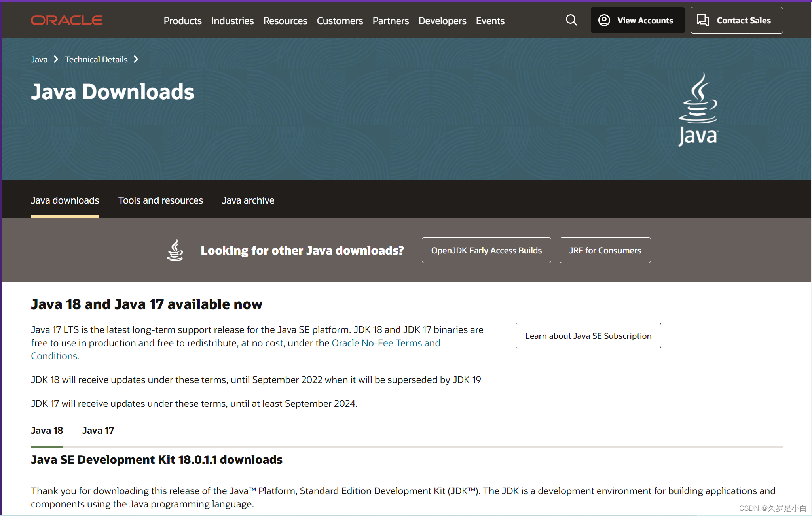Click the sentence about JDK 17 updates until September 2024
The height and width of the screenshot is (516, 812).
tap(194, 404)
